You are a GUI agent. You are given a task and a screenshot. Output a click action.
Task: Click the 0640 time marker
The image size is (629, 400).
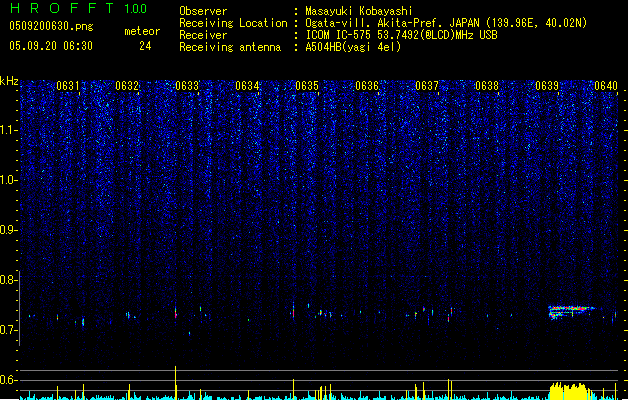point(606,86)
